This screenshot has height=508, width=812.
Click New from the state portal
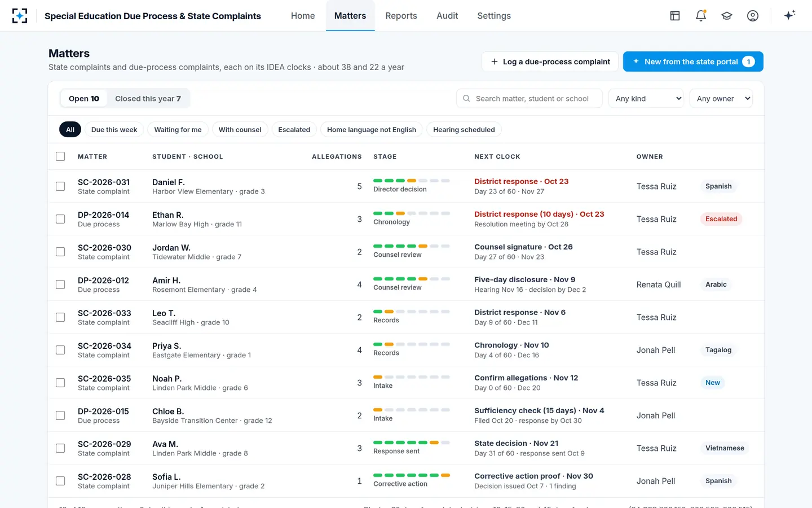point(693,62)
